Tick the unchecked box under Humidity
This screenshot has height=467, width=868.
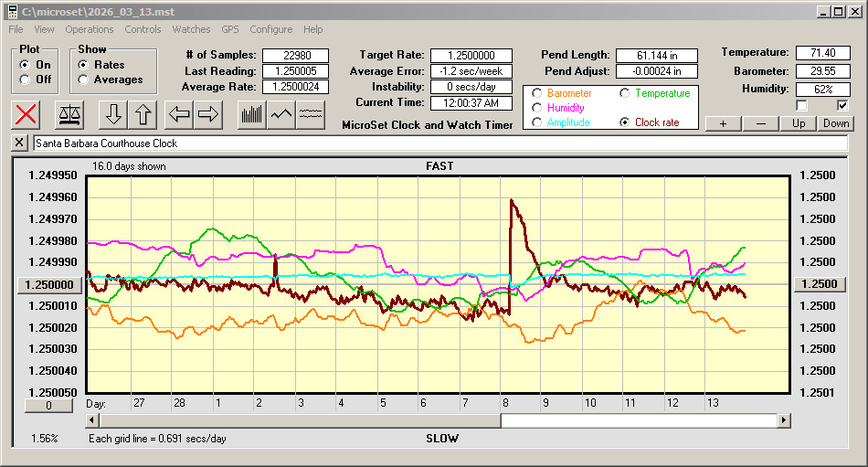click(801, 105)
